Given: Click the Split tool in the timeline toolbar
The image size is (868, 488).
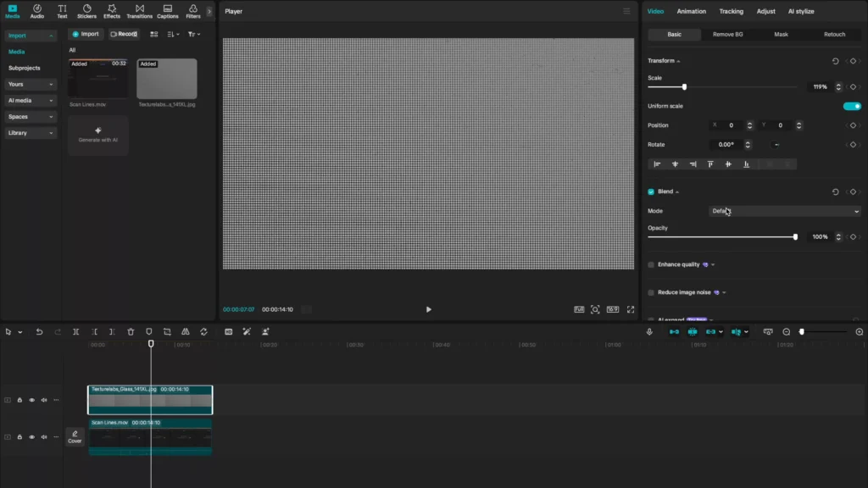Looking at the screenshot, I should tap(75, 332).
